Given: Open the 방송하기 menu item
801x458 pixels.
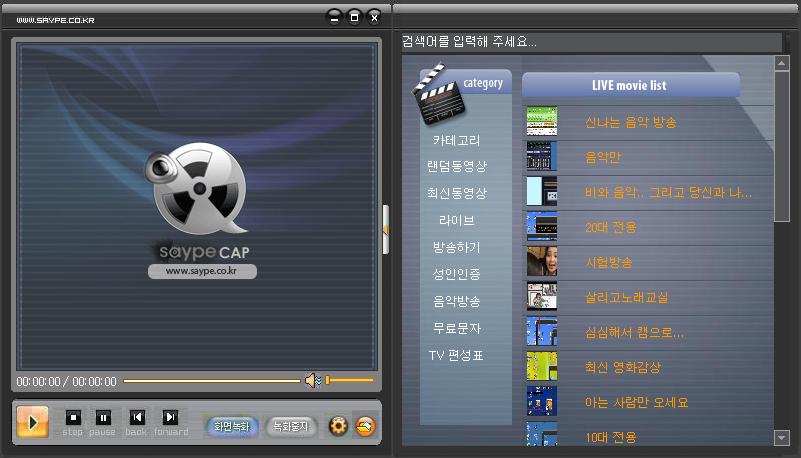Looking at the screenshot, I should tap(456, 248).
